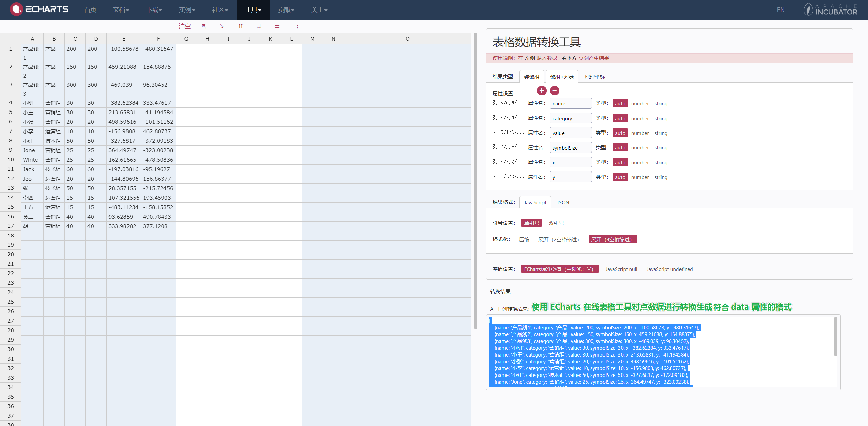868x426 pixels.
Task: Click the ECharts logo
Action: (x=39, y=9)
